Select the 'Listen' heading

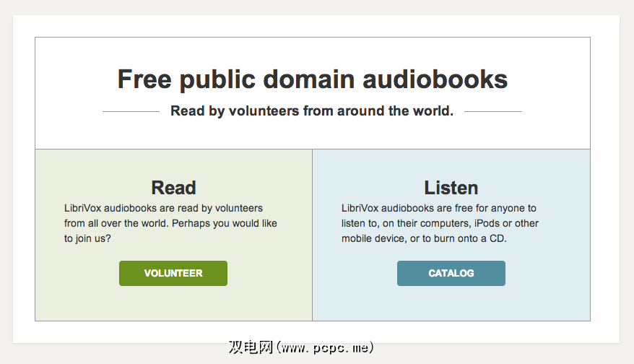click(451, 188)
